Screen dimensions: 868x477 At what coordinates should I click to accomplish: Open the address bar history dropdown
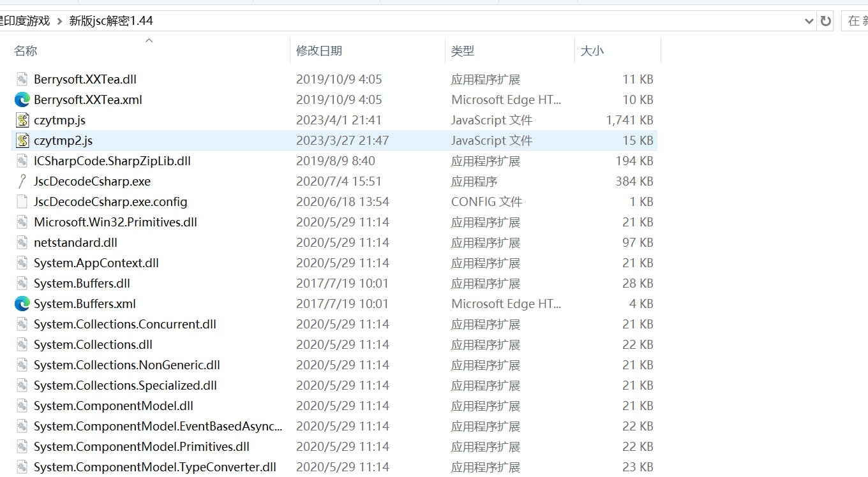[x=809, y=21]
